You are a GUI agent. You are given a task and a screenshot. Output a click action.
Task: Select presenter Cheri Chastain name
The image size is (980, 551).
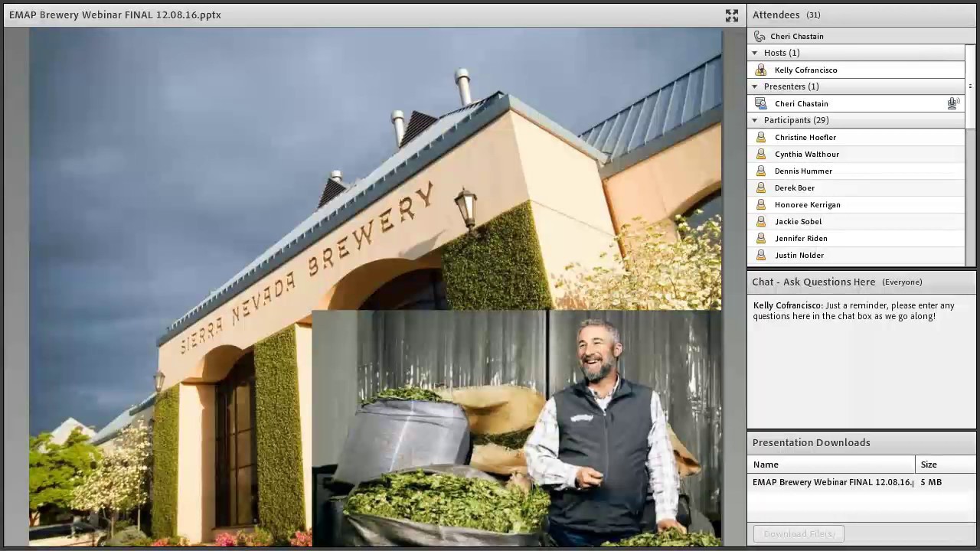801,103
